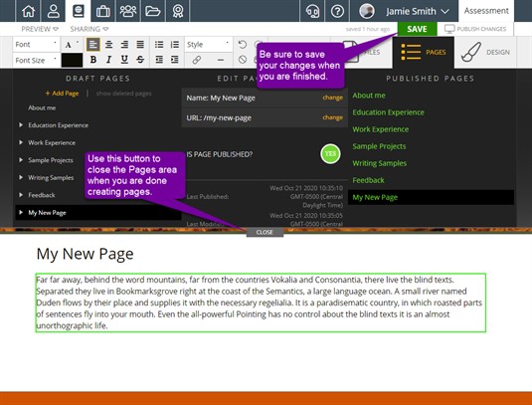Open the headset support icon
This screenshot has width=532, height=405.
coord(312,11)
